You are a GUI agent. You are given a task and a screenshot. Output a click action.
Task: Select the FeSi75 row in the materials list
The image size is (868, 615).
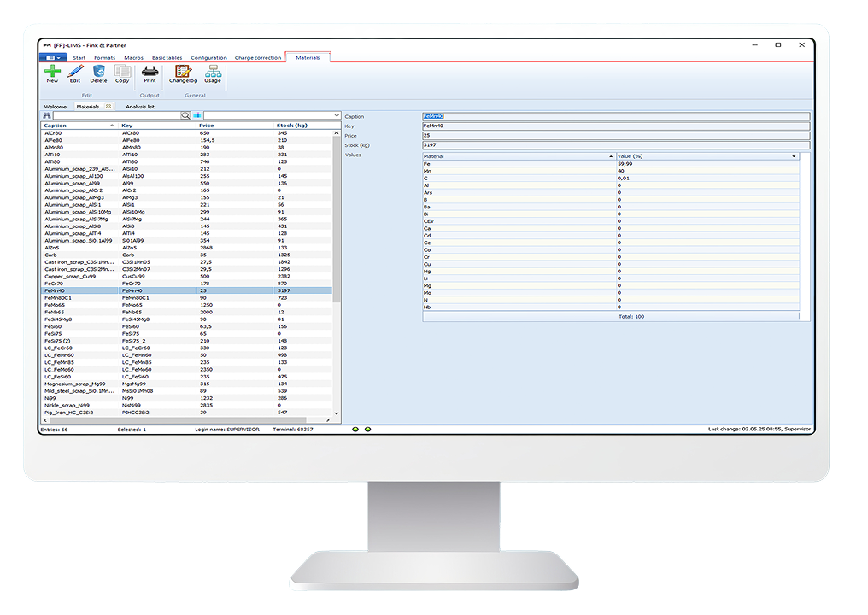[x=77, y=334]
